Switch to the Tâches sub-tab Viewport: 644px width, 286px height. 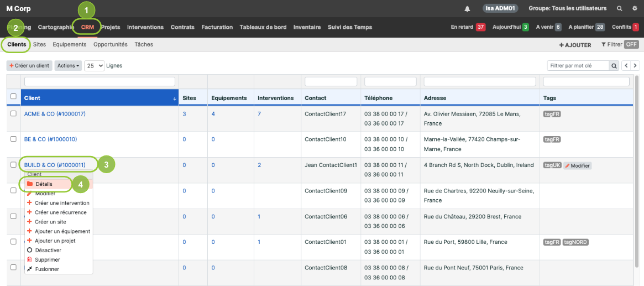[144, 44]
